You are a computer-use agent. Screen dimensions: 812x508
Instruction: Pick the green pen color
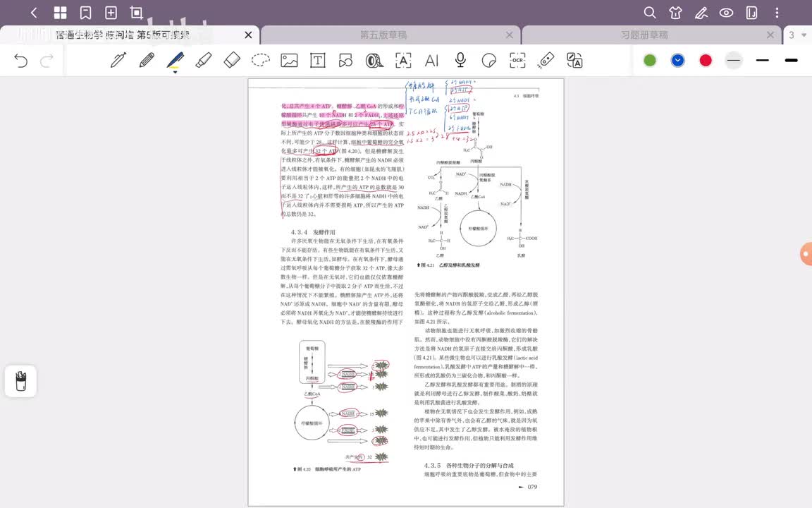click(650, 60)
